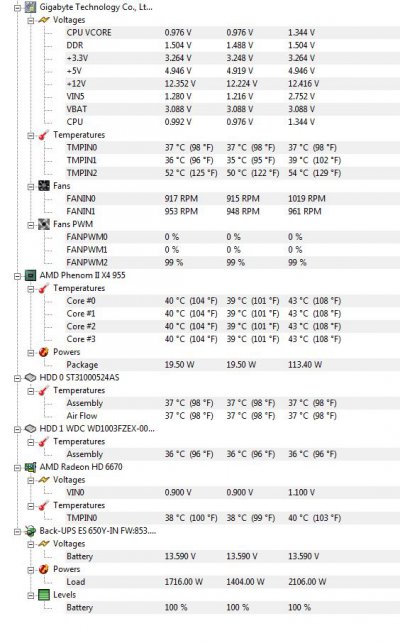Select the FANIN0 fan speed row

(x=232, y=198)
